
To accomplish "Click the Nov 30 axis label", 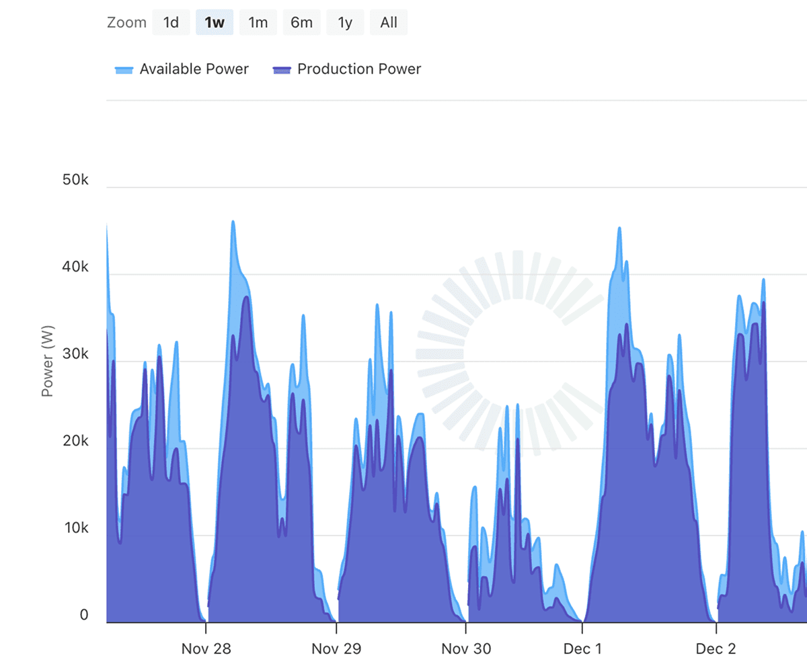I will [x=466, y=648].
